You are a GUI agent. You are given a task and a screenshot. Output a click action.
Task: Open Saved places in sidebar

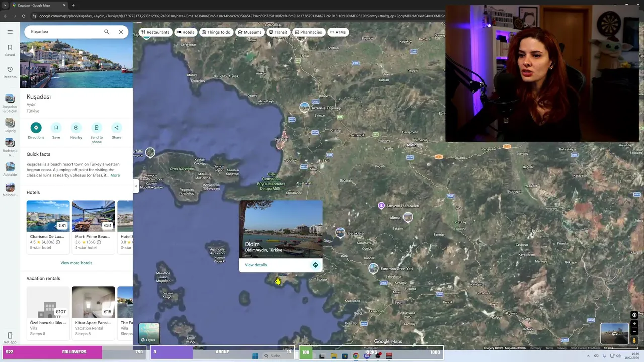[10, 50]
